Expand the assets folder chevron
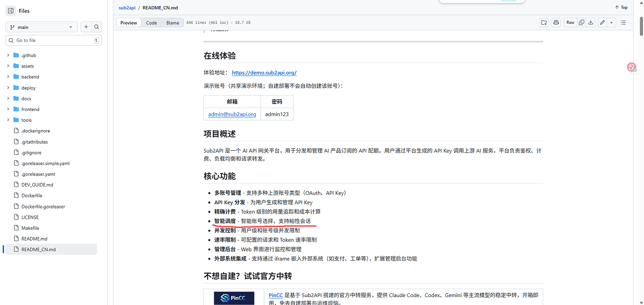Viewport: 644px width, 305px height. (8, 66)
